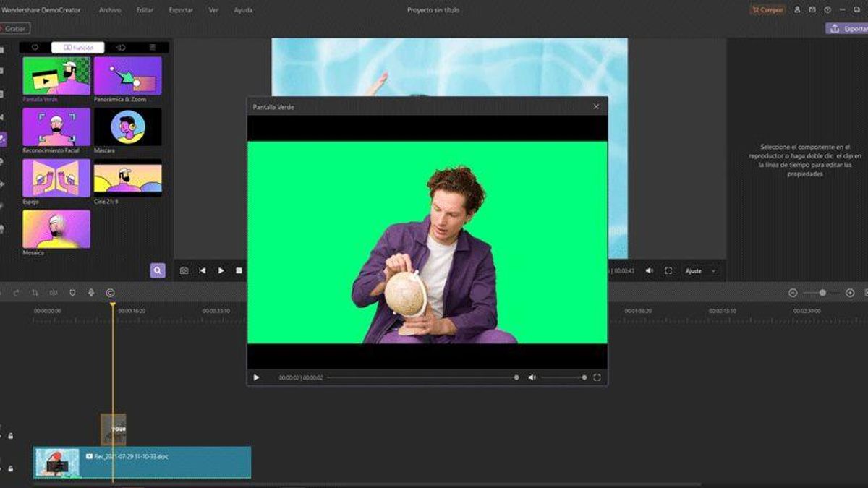This screenshot has height=488, width=868.
Task: Toggle fullscreen in main preview
Action: (668, 270)
